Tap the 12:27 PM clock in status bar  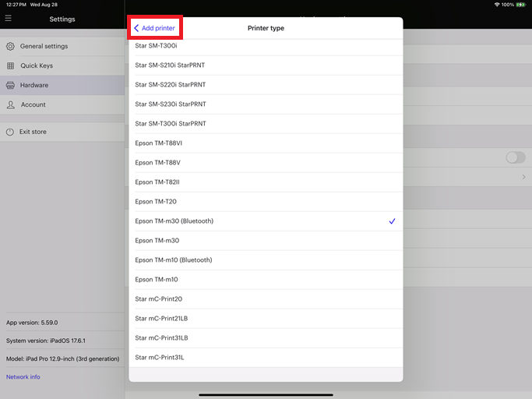[16, 5]
